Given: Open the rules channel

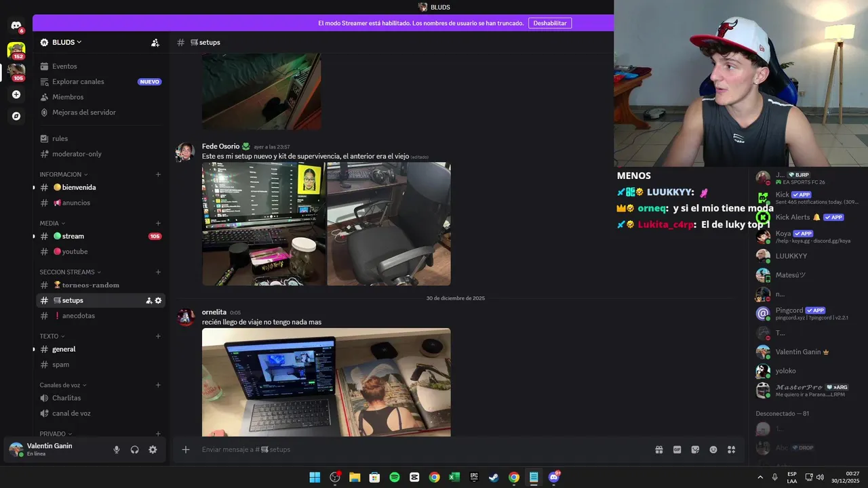Looking at the screenshot, I should pyautogui.click(x=100, y=138).
